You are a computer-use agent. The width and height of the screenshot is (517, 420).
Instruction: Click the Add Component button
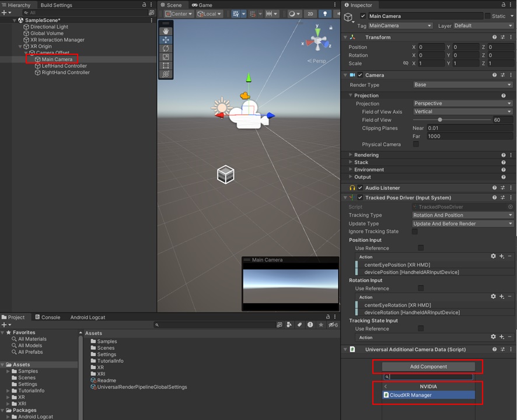point(428,366)
